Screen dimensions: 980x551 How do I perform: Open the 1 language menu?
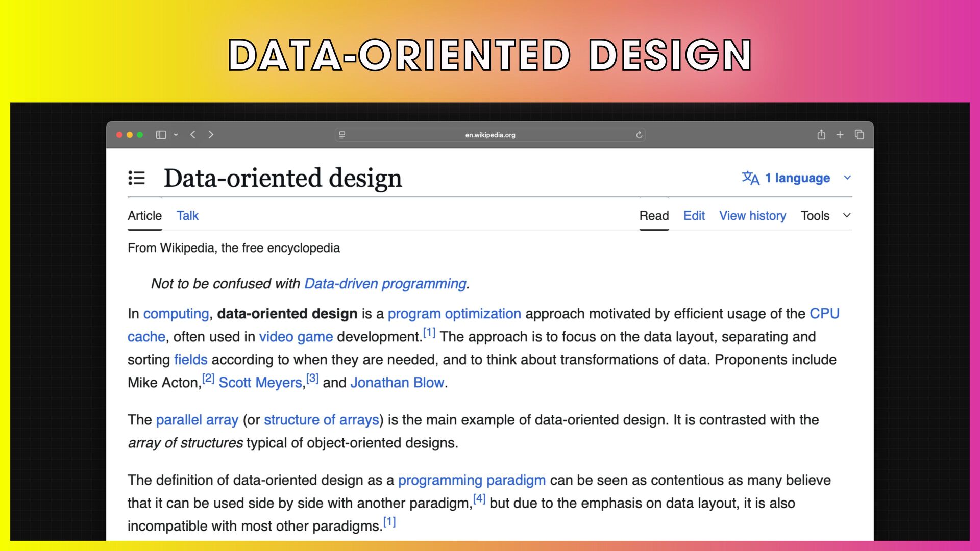pyautogui.click(x=797, y=178)
